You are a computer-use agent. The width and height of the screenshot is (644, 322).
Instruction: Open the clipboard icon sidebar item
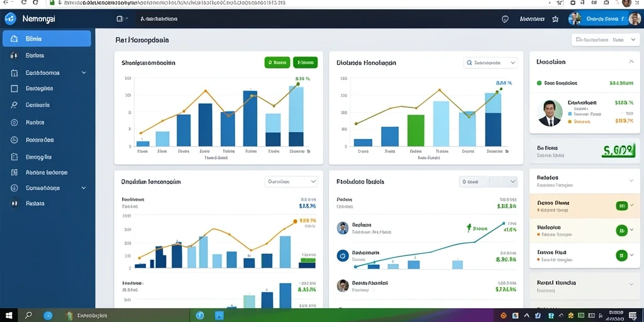pyautogui.click(x=14, y=157)
